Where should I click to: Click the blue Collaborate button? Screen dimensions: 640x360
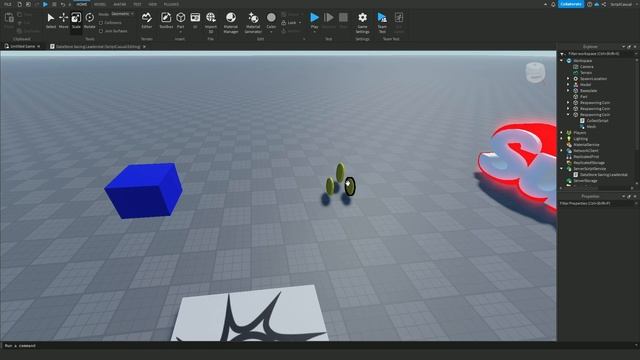tap(571, 4)
